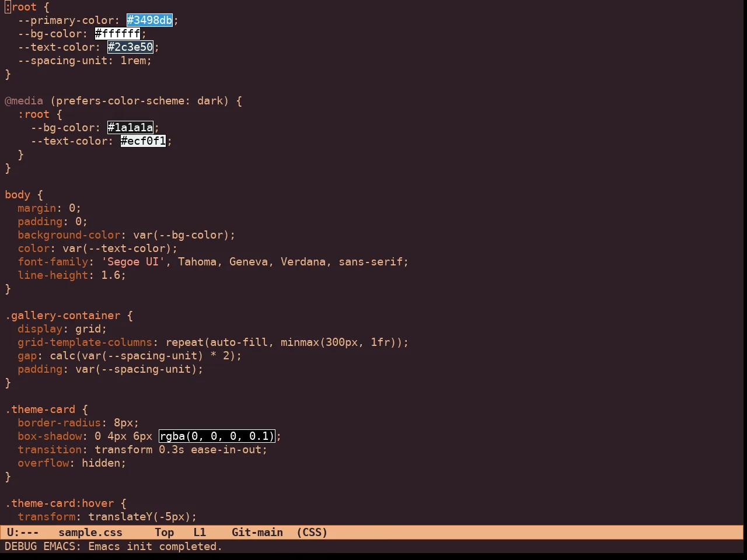Click the (CSS) major mode indicator

(x=312, y=532)
